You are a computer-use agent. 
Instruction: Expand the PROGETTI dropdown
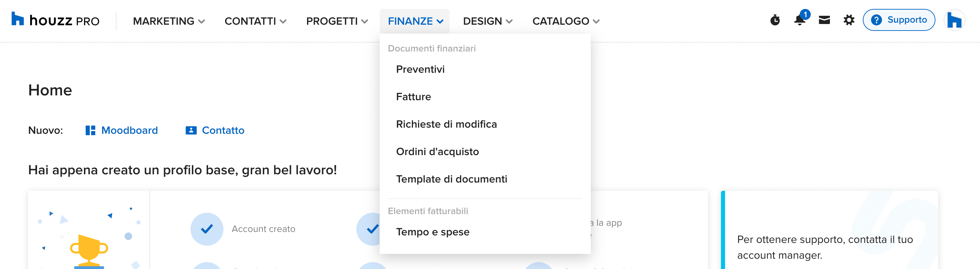(x=337, y=21)
